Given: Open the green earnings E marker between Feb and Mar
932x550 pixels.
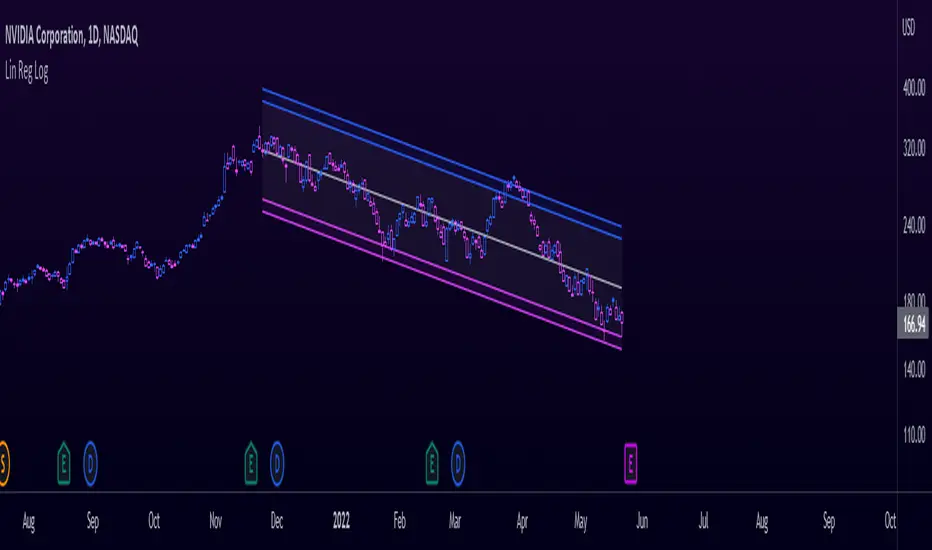Looking at the screenshot, I should tap(432, 463).
